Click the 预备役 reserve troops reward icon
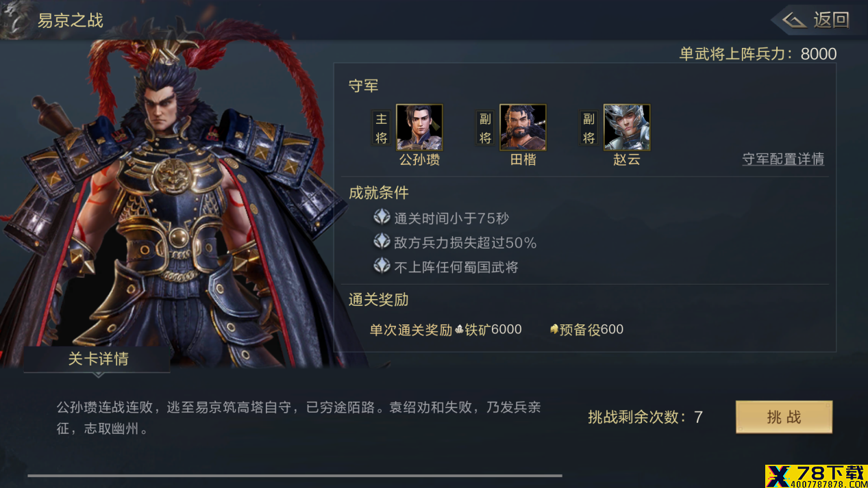Viewport: 868px width, 488px height. [x=554, y=329]
